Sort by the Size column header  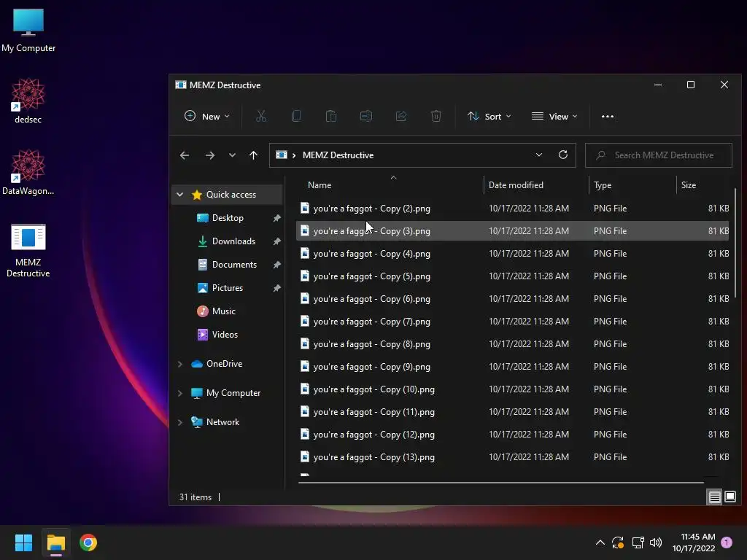pos(688,184)
